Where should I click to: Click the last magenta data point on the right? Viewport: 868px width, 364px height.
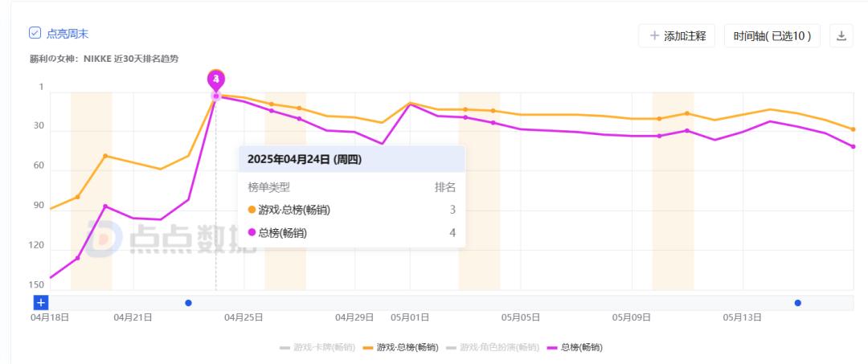click(853, 146)
